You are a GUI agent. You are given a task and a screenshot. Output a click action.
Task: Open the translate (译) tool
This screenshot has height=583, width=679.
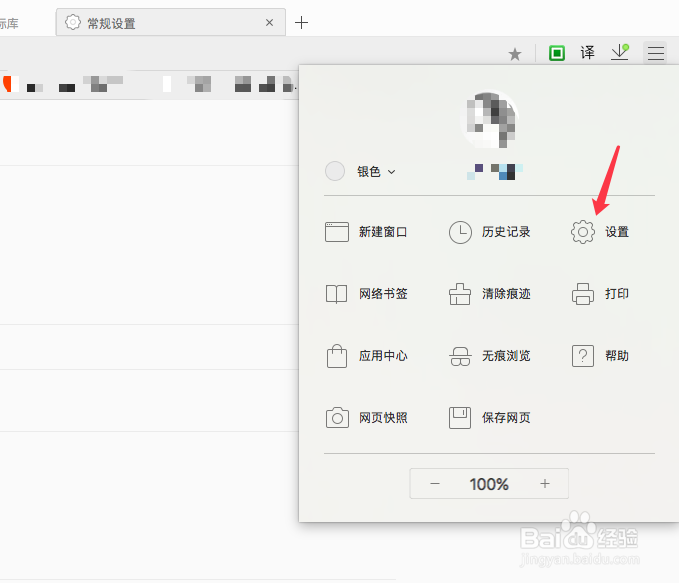pyautogui.click(x=588, y=53)
